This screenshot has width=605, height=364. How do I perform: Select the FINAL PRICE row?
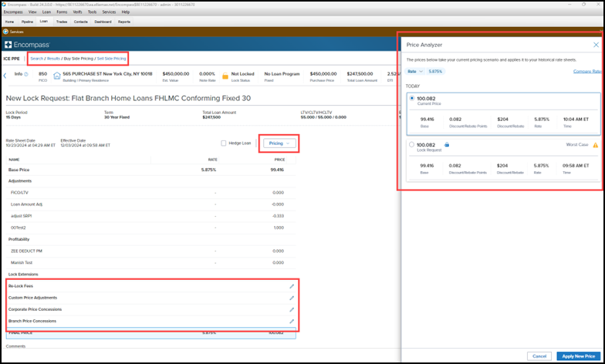pos(151,333)
